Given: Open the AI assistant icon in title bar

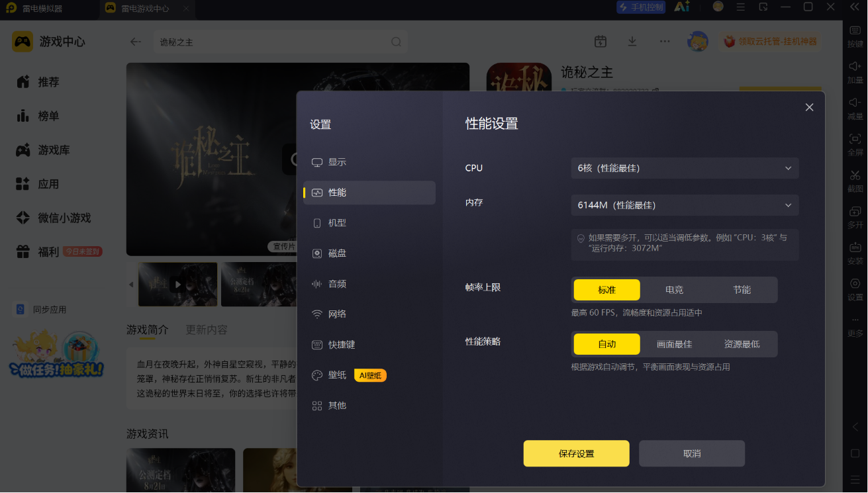Looking at the screenshot, I should [x=682, y=7].
